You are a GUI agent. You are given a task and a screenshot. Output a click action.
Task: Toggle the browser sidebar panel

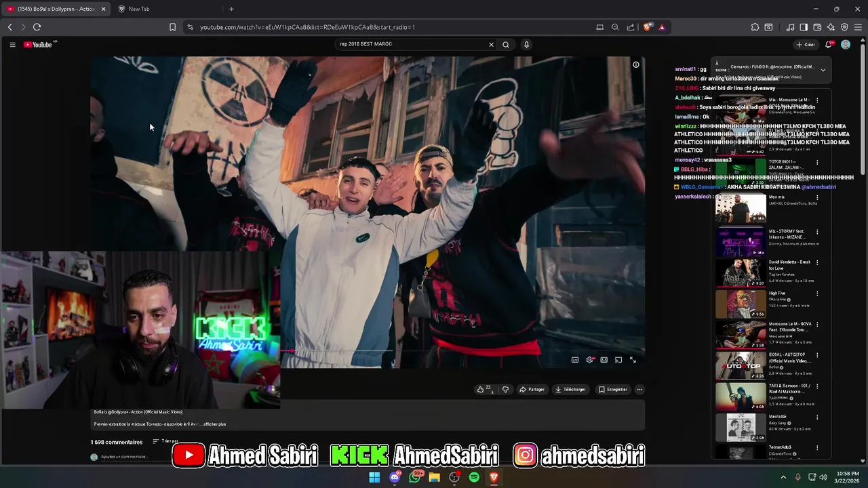[x=804, y=27]
